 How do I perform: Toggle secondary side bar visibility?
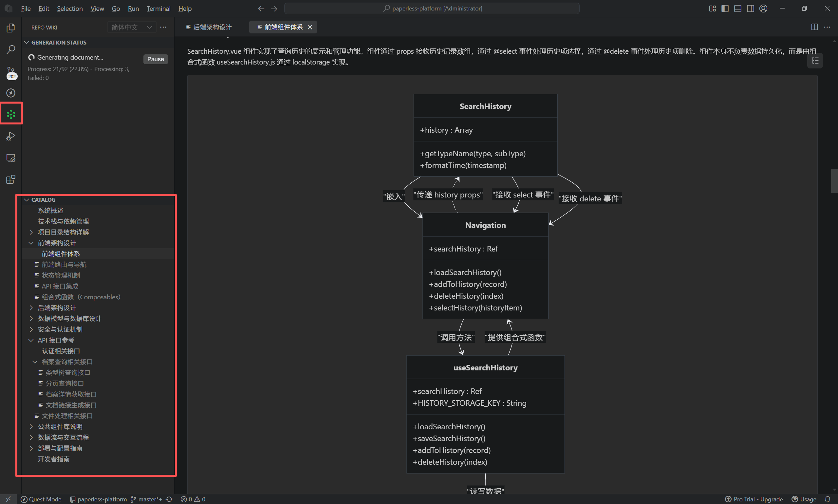pos(750,9)
